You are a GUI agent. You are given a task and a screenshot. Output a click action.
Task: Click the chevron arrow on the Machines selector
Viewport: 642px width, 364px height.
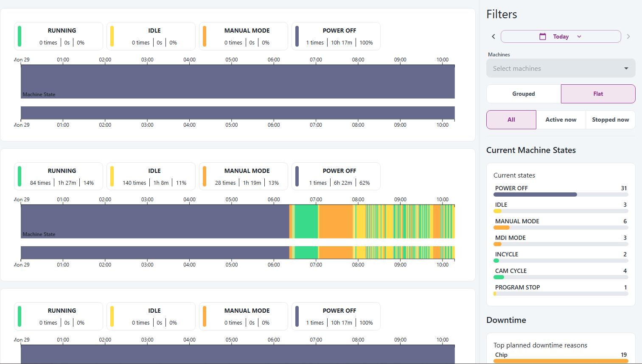pos(626,68)
